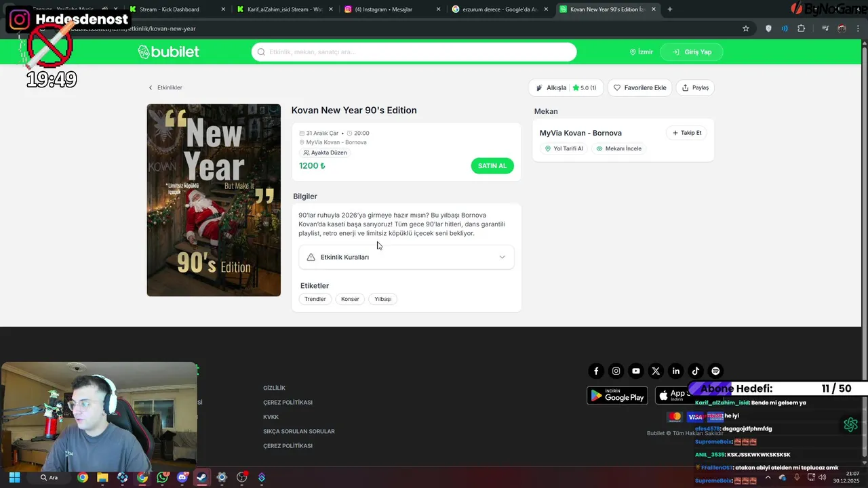Screen dimensions: 868x488
Task: Click the ChatGPT floating icon at right edge
Action: tap(851, 424)
